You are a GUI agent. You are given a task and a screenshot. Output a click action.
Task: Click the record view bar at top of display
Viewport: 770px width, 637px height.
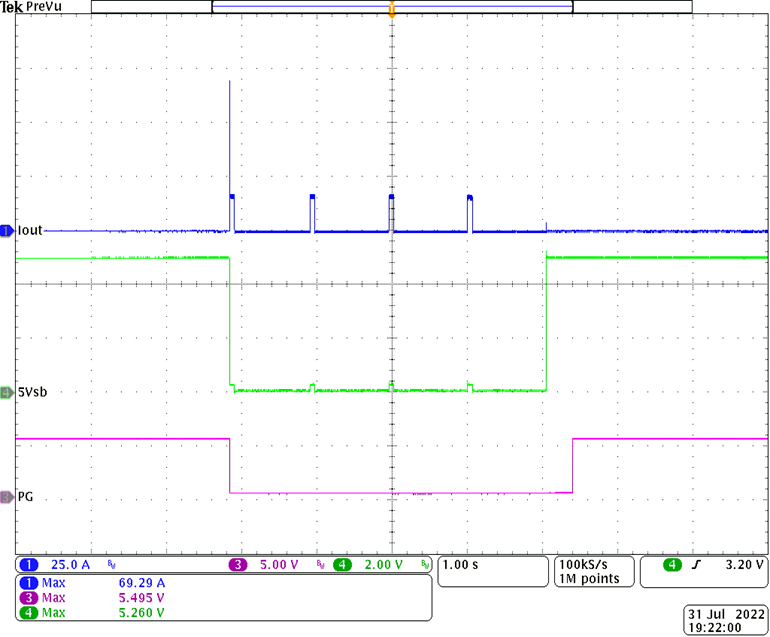tap(392, 6)
